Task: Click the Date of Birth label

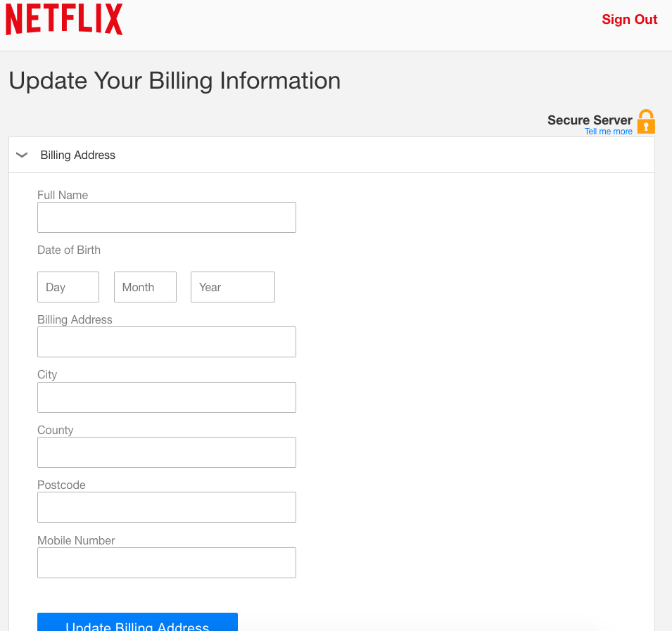Action: click(x=69, y=250)
